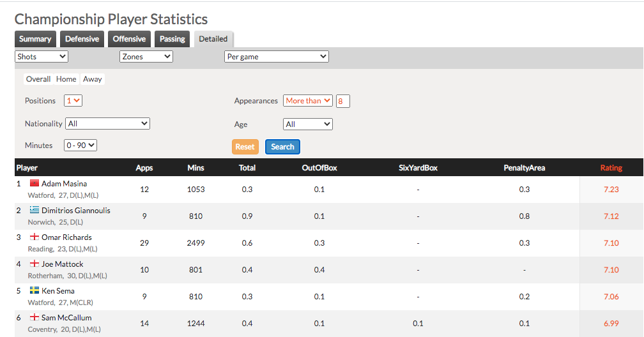Viewport: 644px width, 337px height.
Task: Click Adam Masina's rating value 7.23
Action: (611, 189)
